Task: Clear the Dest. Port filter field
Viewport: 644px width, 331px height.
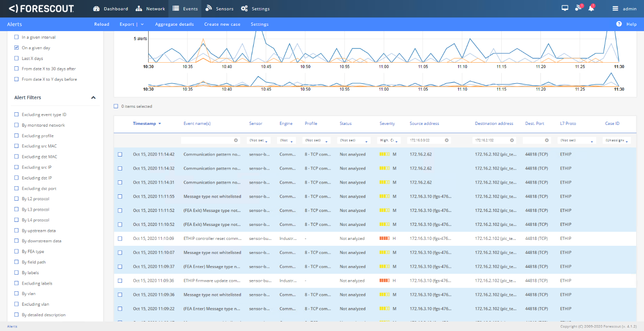Action: (547, 140)
